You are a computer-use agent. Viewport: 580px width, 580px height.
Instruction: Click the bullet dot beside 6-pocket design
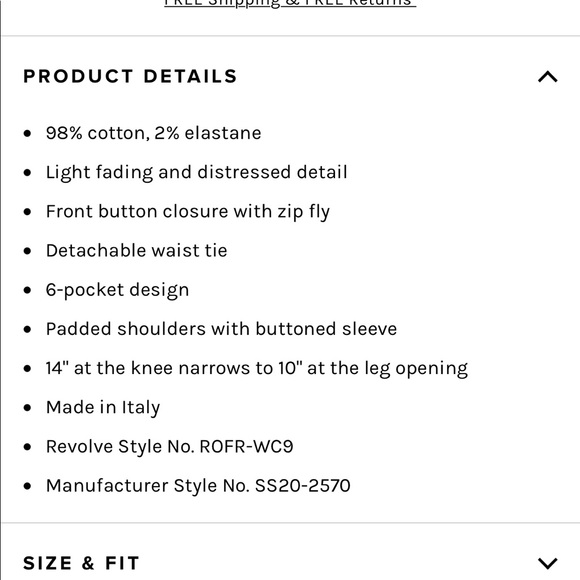27,290
